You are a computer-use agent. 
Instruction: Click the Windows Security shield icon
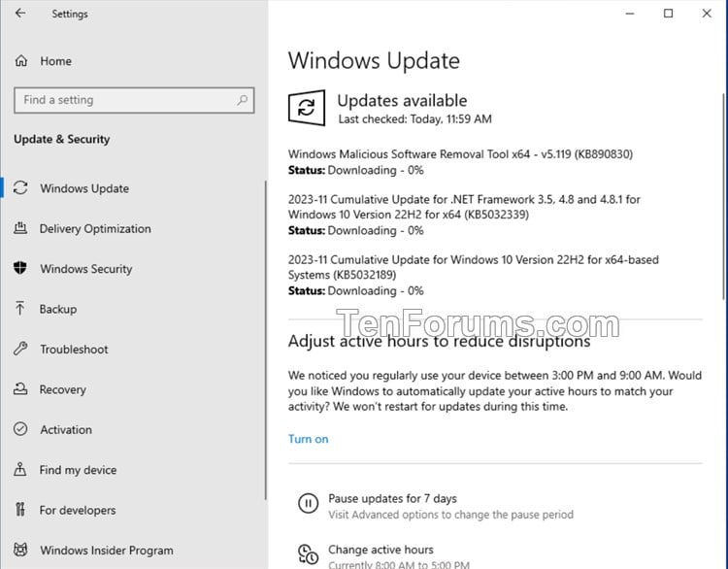(20, 268)
